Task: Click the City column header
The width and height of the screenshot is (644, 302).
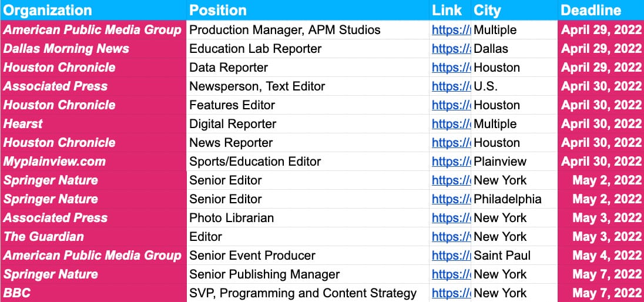Action: pos(487,10)
